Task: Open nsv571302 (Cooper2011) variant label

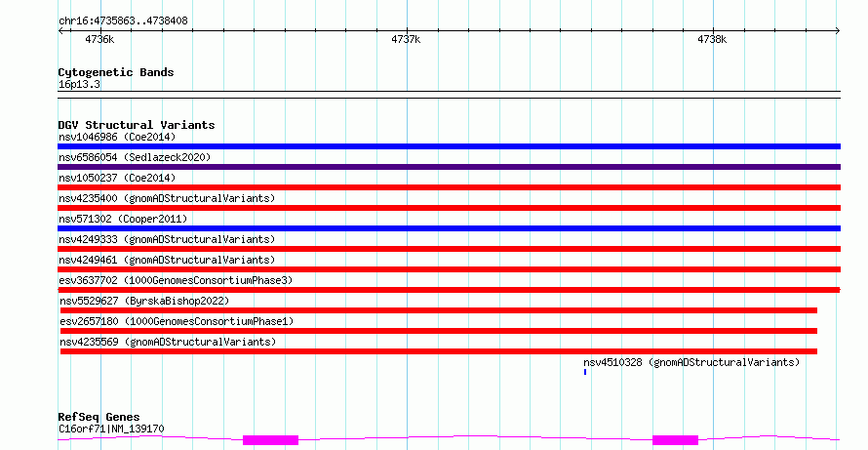Action: (x=123, y=219)
